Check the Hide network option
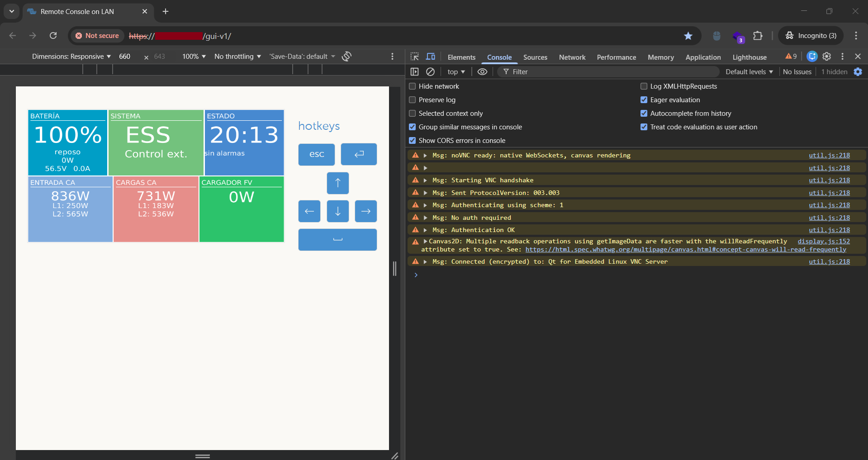 (412, 86)
